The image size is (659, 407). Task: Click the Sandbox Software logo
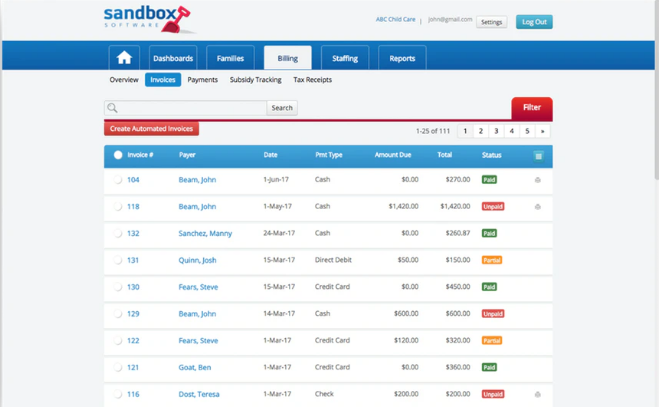(x=146, y=19)
